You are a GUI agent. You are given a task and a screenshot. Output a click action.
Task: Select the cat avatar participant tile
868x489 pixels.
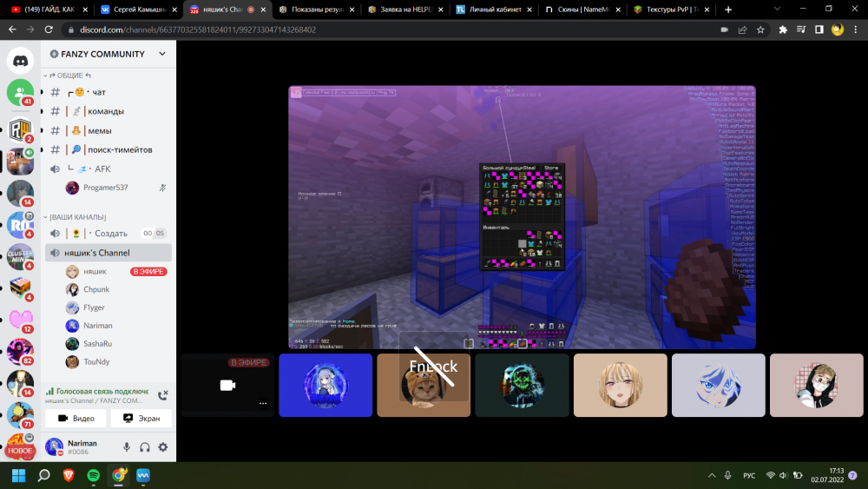pos(424,385)
